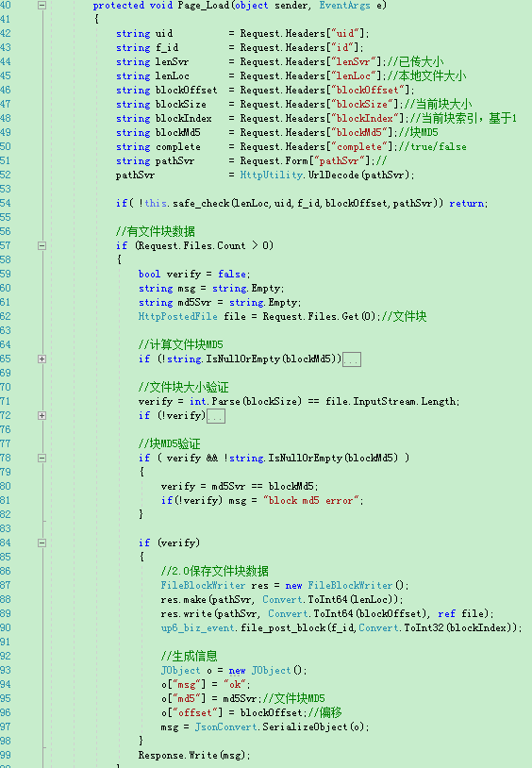Place cursor on safe_check method call
Screen dimensions: 532x768
(201, 203)
